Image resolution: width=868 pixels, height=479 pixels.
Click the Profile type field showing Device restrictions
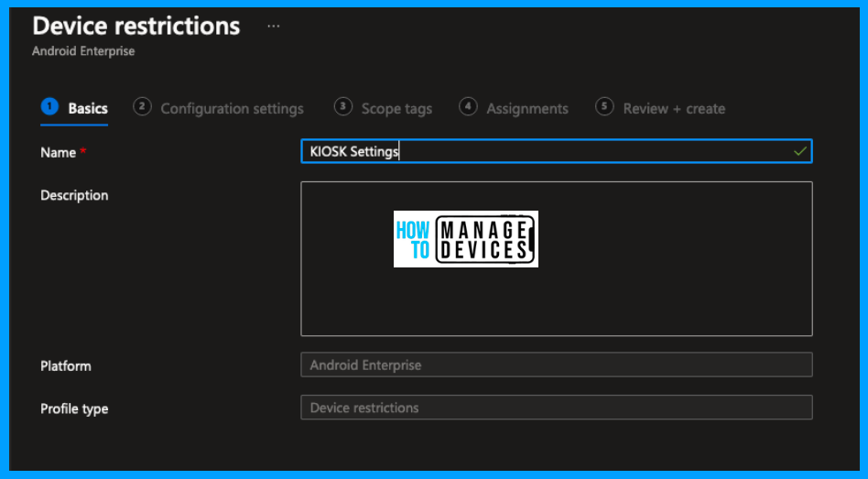pos(557,408)
